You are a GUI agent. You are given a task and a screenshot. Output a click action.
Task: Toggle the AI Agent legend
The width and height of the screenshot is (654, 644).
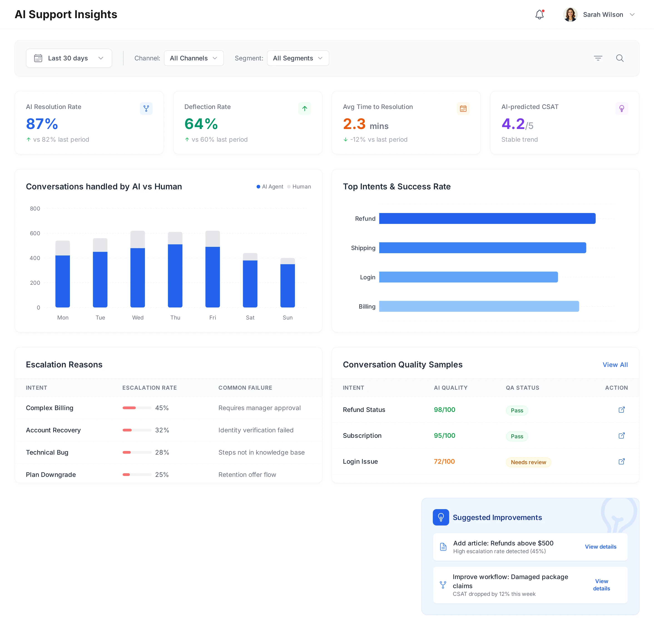tap(270, 186)
